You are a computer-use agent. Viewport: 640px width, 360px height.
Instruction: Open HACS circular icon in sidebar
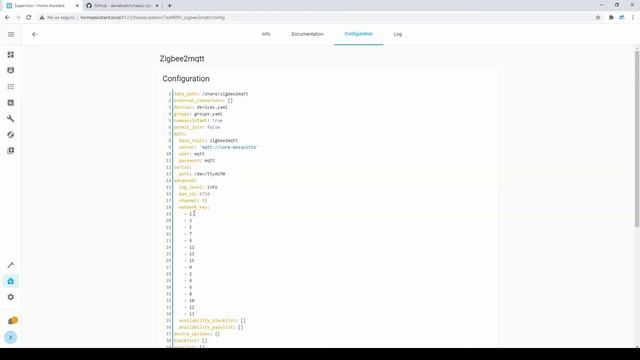(x=11, y=135)
